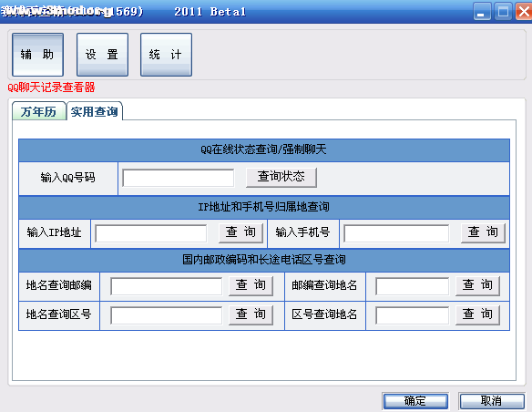Click the 输入QQ号码 label
The height and width of the screenshot is (412, 532).
click(67, 178)
